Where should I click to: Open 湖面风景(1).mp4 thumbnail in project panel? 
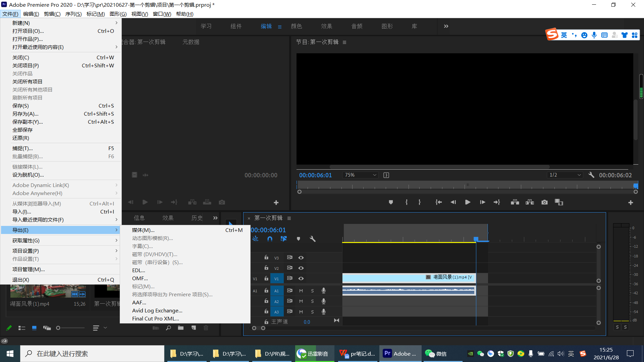48,291
